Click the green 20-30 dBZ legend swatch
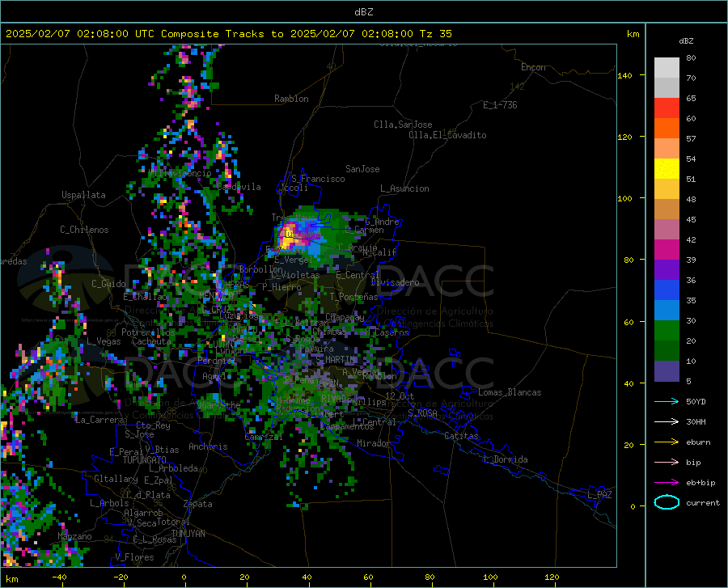 [667, 331]
